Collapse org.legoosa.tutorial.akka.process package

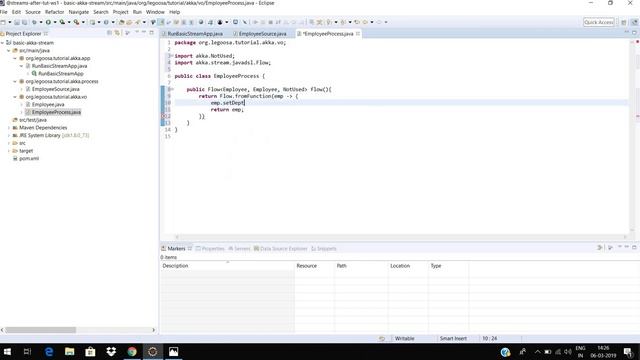coord(15,82)
